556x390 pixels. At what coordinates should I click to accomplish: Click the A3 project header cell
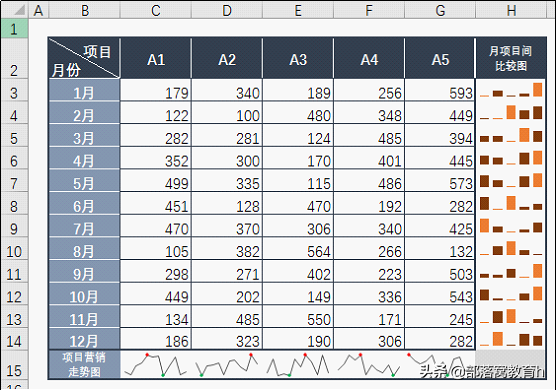point(298,58)
